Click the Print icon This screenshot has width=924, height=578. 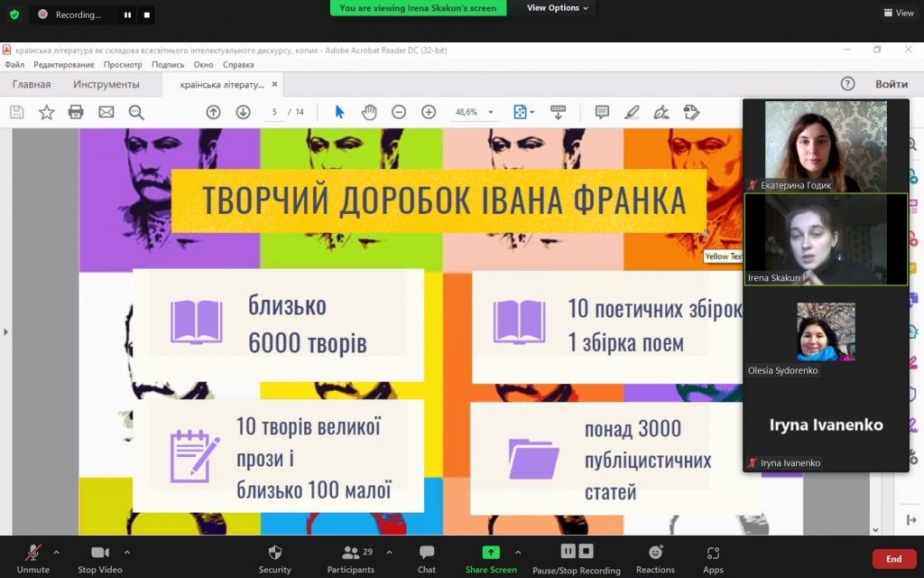click(x=76, y=112)
